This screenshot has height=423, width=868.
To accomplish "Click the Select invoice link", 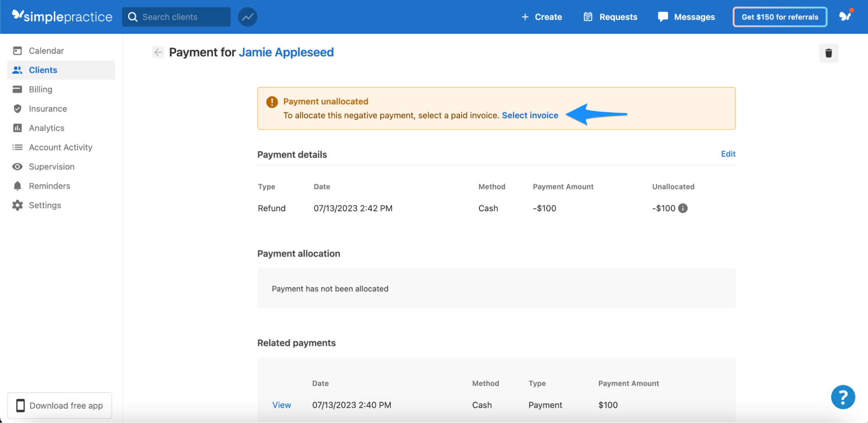I will click(530, 115).
